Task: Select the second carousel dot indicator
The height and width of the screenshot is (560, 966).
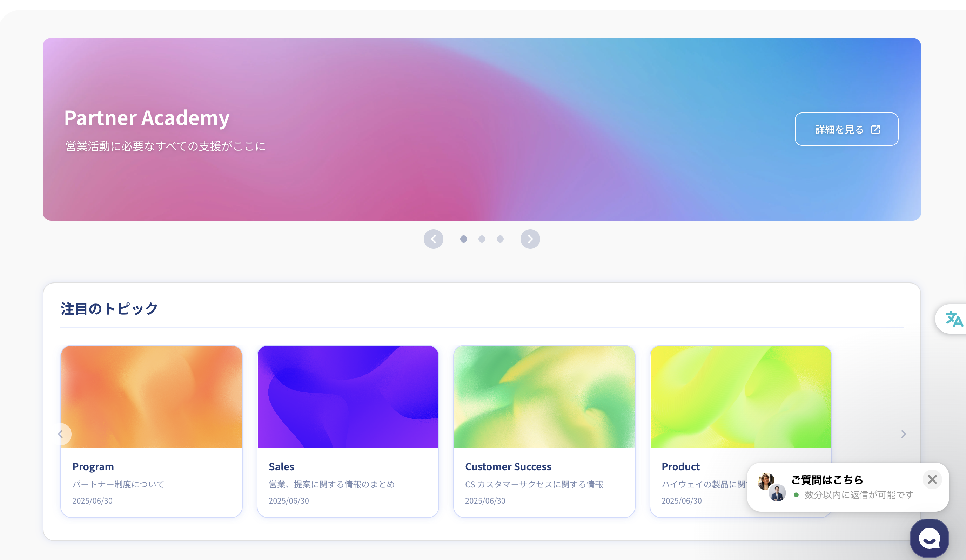Action: pos(482,239)
